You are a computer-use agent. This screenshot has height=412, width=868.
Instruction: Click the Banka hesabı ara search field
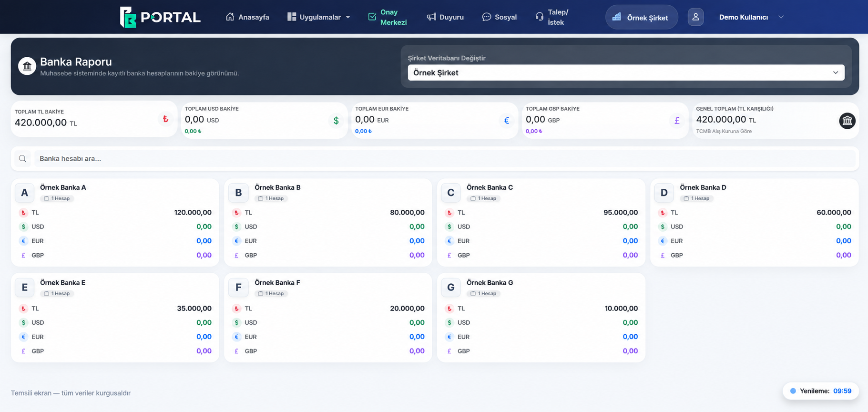pos(445,159)
